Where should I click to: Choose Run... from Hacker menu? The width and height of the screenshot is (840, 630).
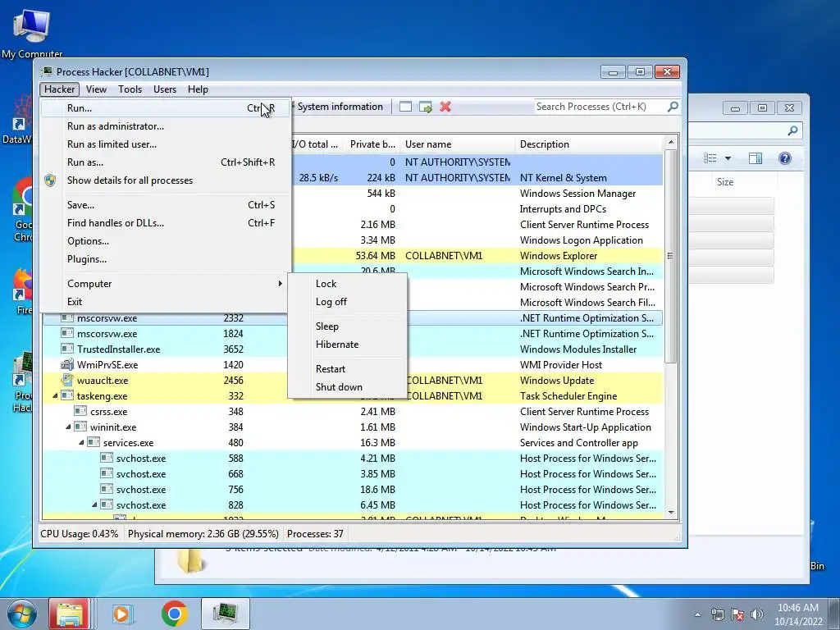coord(166,108)
